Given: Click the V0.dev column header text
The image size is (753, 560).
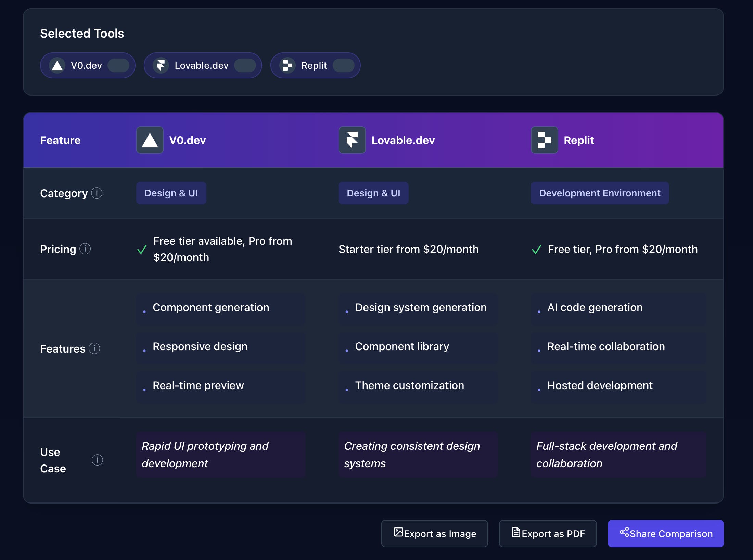Looking at the screenshot, I should click(x=188, y=140).
